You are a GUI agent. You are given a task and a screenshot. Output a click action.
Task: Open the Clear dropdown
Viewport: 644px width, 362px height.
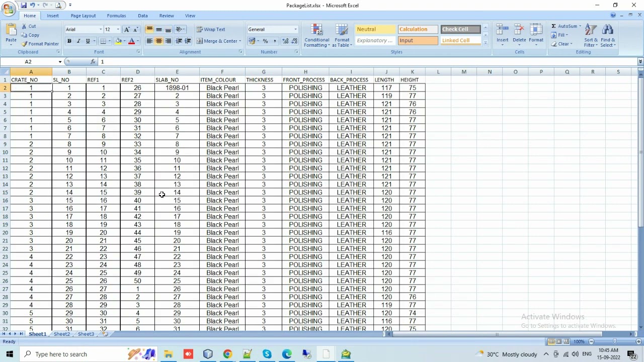[x=561, y=44]
